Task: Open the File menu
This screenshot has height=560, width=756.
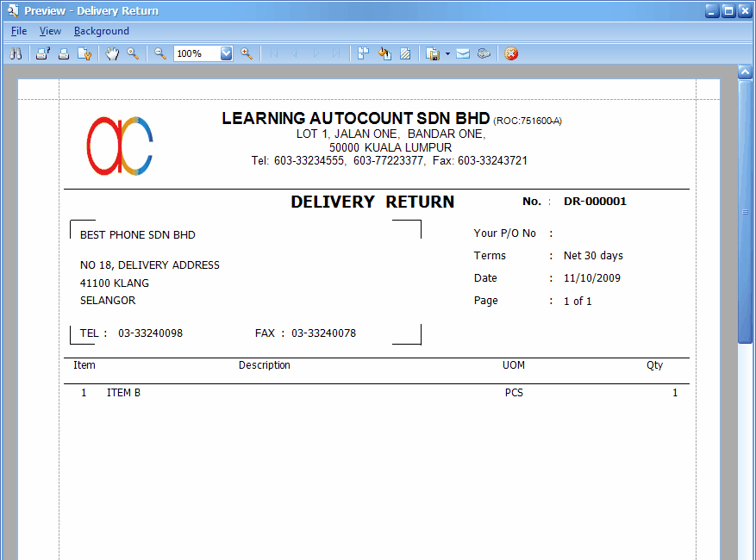Action: pyautogui.click(x=19, y=31)
